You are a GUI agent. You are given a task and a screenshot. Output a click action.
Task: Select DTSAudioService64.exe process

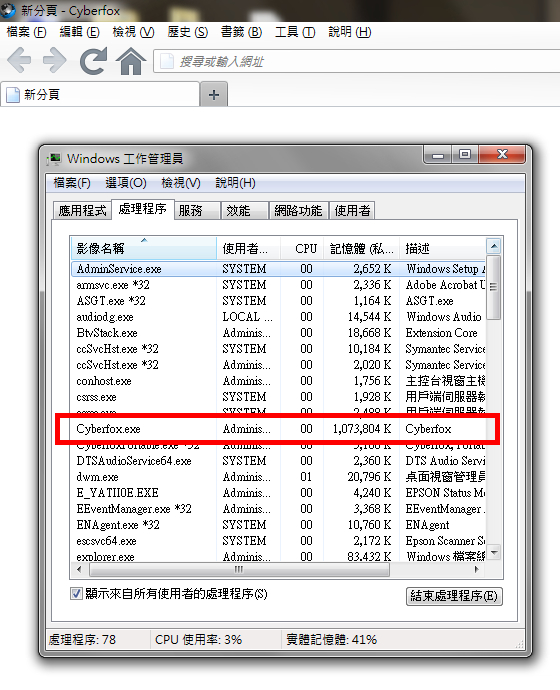point(278,461)
